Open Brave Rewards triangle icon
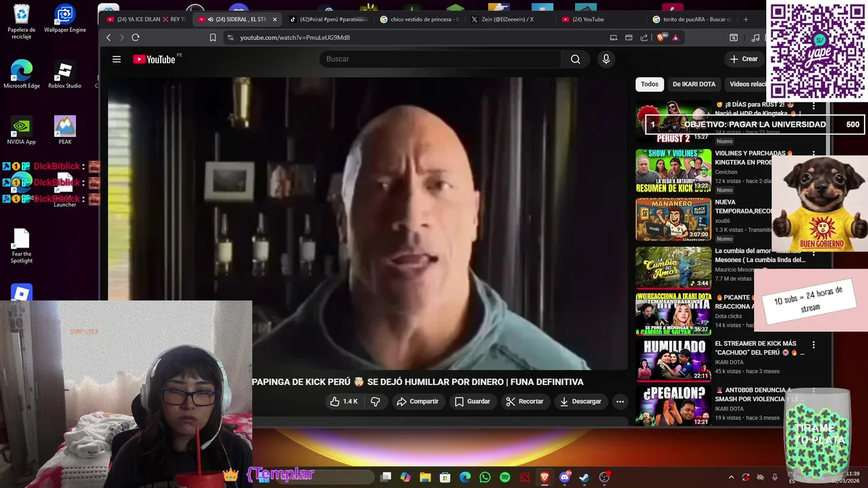 click(675, 38)
